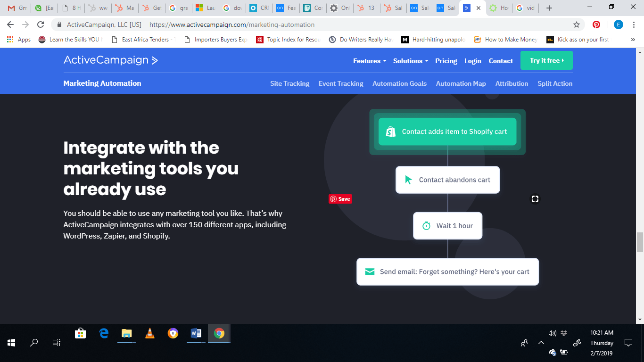Open the Learn the Skills YOU bookmark
This screenshot has width=644, height=362.
click(x=70, y=40)
